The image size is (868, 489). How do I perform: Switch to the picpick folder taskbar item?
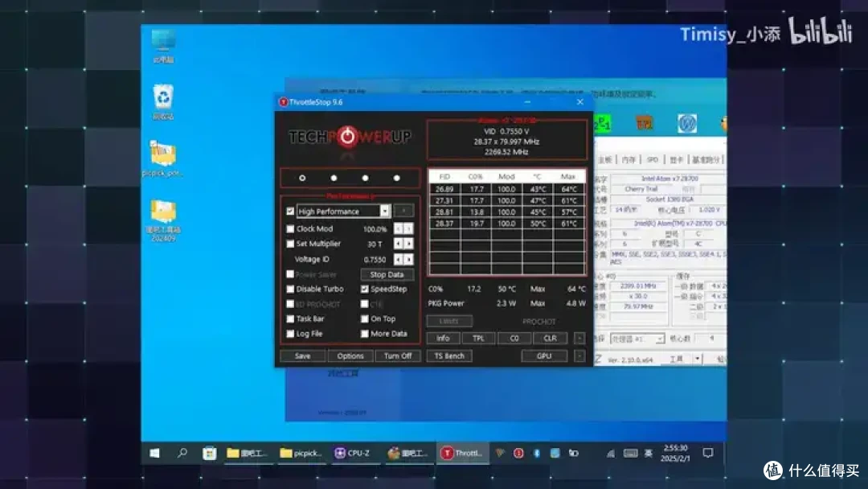tap(301, 453)
